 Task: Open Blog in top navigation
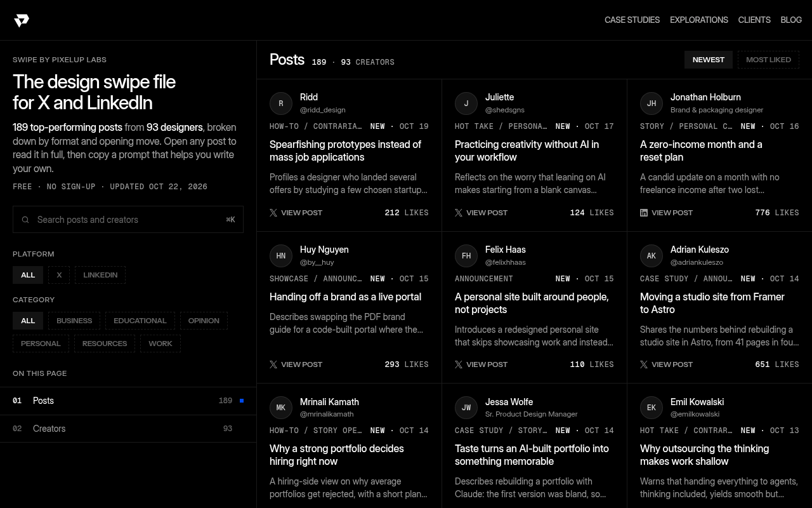[791, 20]
